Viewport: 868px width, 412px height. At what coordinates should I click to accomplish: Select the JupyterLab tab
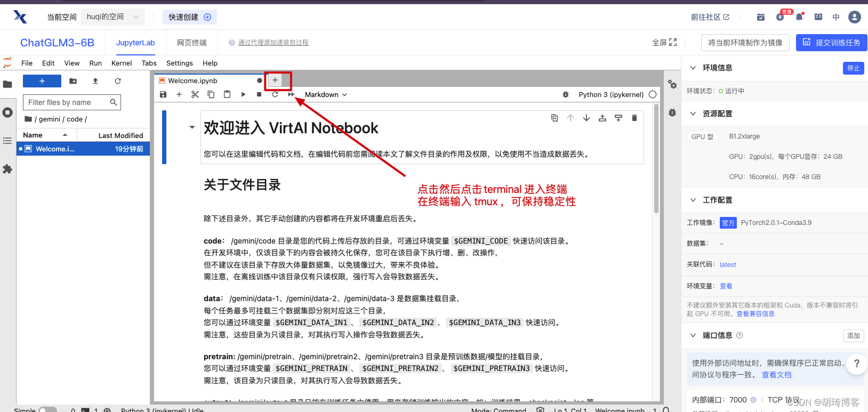(x=135, y=43)
